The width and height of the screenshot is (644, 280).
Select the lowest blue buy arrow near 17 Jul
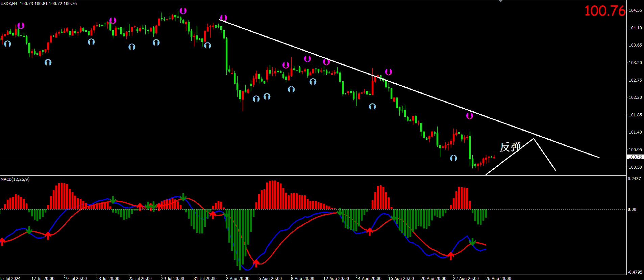point(48,62)
